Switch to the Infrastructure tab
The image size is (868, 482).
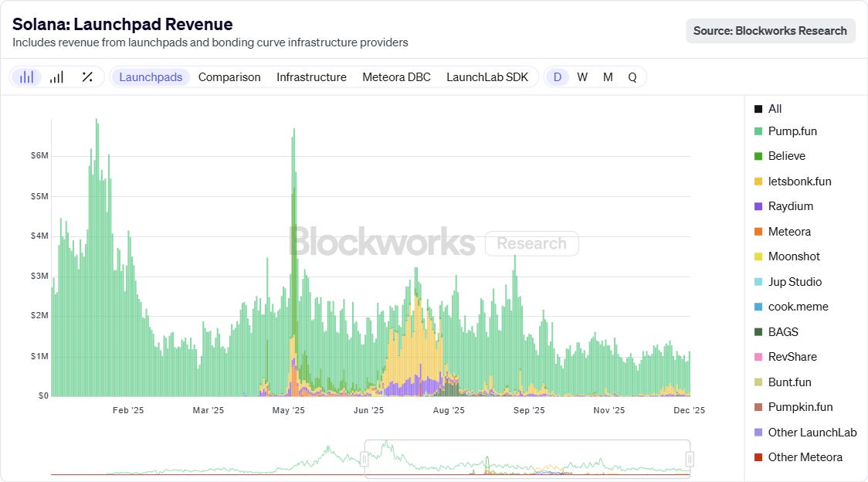click(311, 77)
